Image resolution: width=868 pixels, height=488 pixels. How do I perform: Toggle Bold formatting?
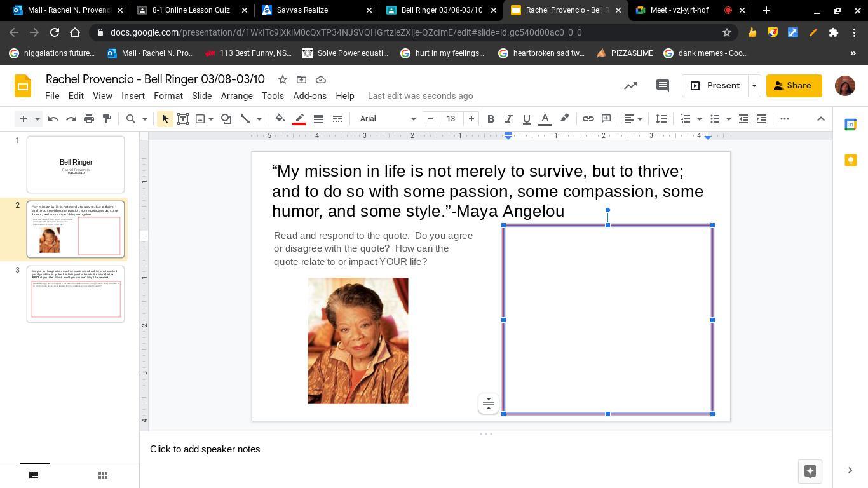click(491, 119)
